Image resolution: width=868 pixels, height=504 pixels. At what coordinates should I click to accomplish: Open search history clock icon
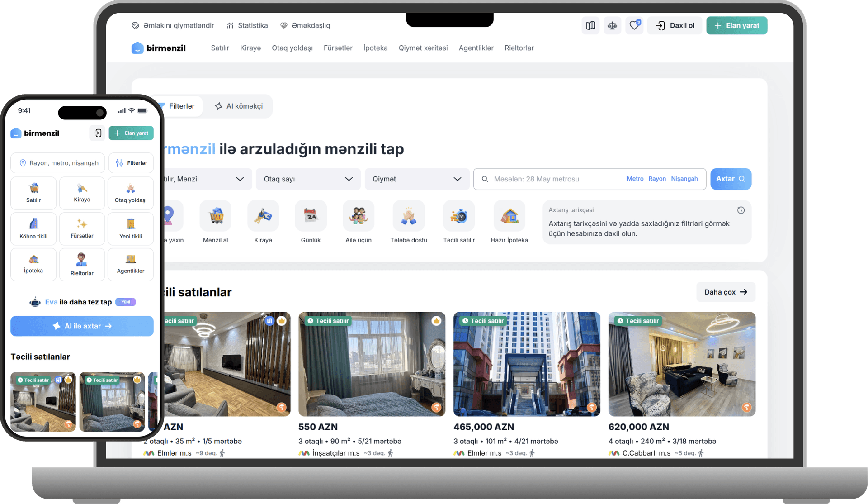[x=741, y=210]
